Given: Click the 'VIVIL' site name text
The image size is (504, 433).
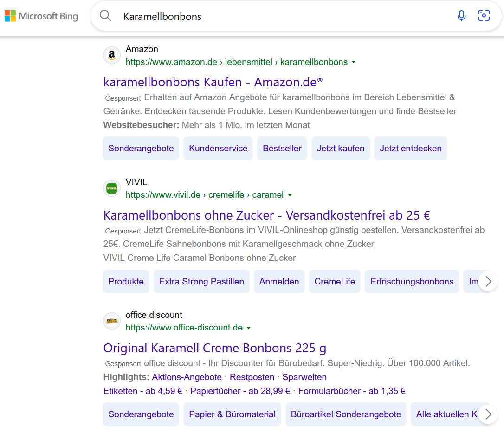Looking at the screenshot, I should [136, 182].
